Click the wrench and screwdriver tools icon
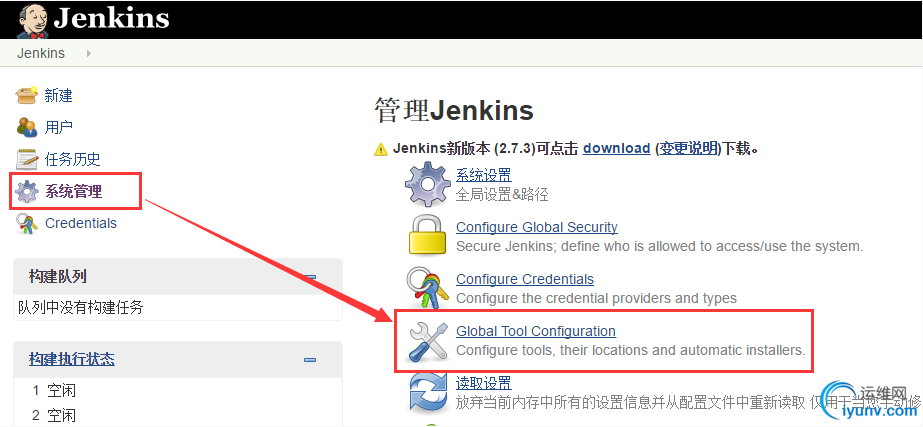This screenshot has width=923, height=427. coord(428,340)
